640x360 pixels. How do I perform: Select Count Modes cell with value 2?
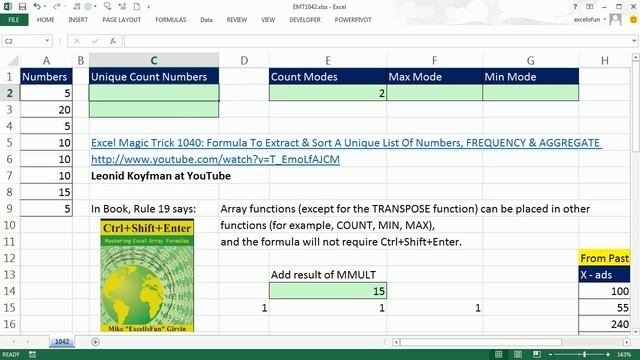(x=328, y=93)
